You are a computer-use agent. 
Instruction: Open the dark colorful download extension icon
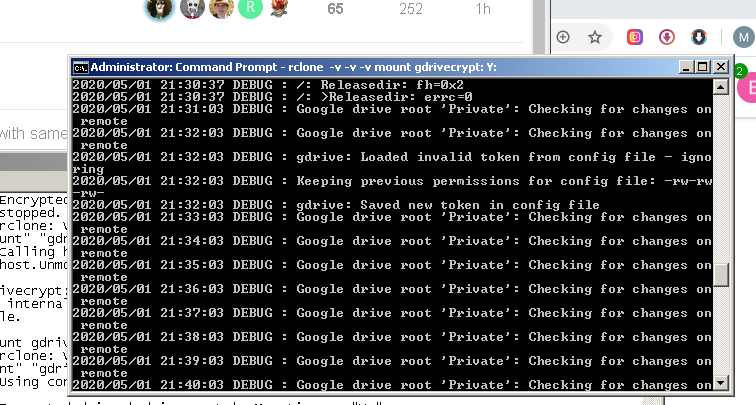[699, 37]
